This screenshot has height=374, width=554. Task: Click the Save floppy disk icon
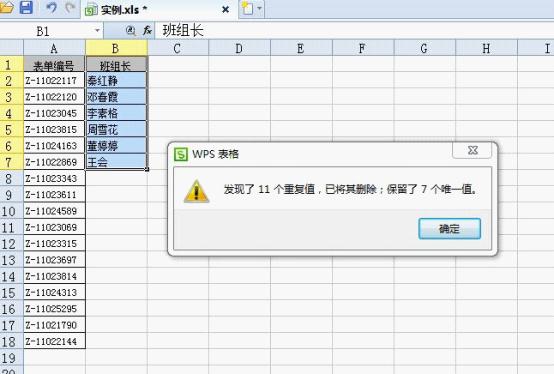tap(26, 7)
